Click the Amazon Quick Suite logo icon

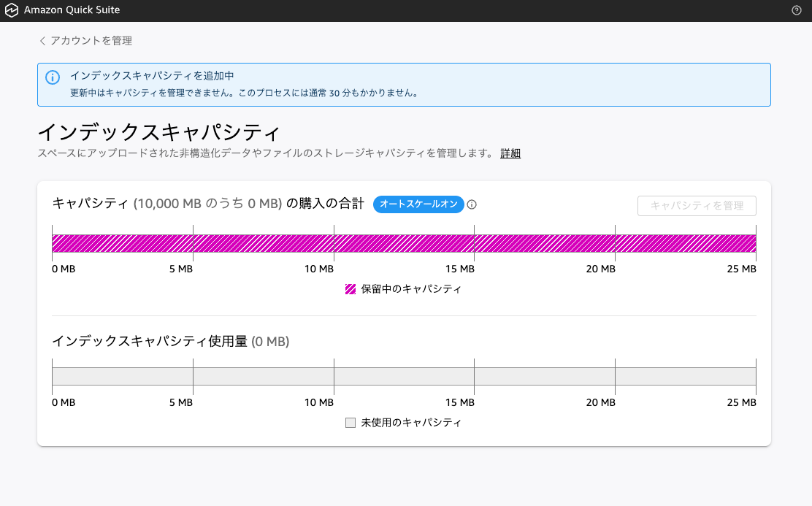tap(12, 11)
